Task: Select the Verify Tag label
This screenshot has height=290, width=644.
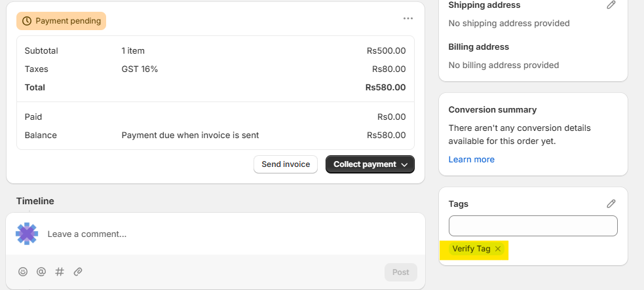Action: (x=471, y=249)
